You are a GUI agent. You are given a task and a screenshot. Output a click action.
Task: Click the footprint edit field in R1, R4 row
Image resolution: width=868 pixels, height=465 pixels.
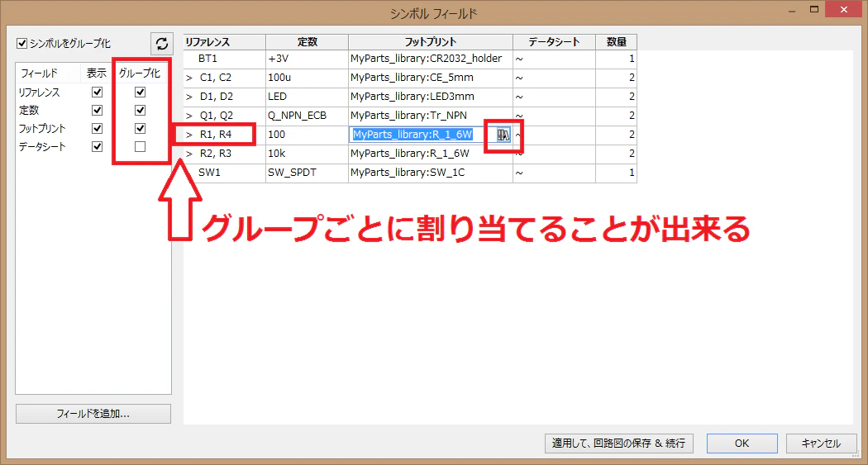pyautogui.click(x=422, y=135)
